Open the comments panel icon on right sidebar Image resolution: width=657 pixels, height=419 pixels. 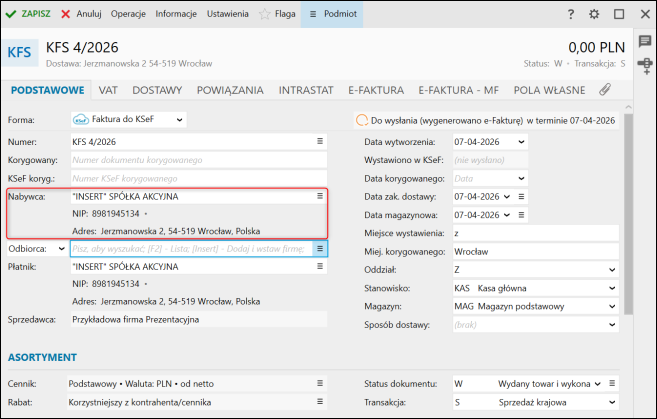coord(645,40)
